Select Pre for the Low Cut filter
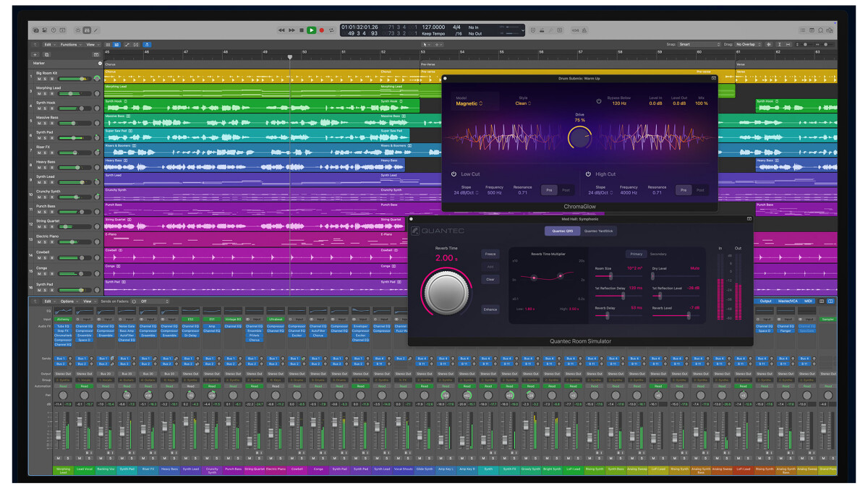The width and height of the screenshot is (868, 488). tap(549, 190)
